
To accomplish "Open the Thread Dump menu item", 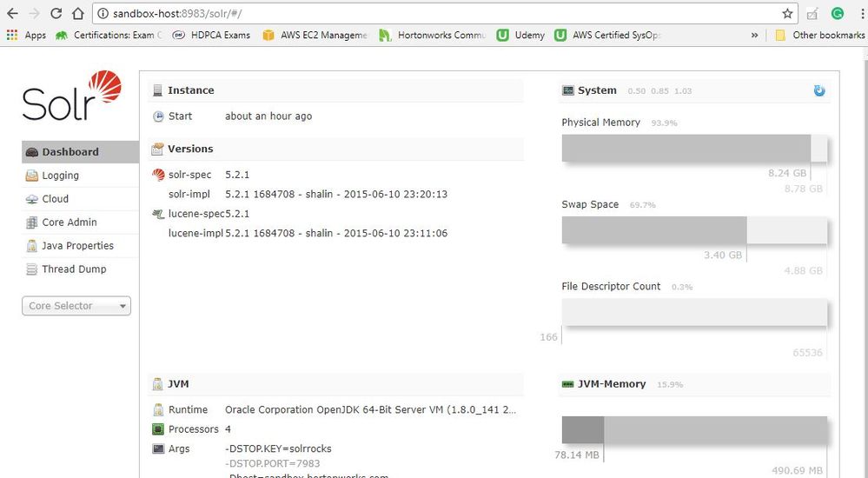I will click(x=80, y=269).
